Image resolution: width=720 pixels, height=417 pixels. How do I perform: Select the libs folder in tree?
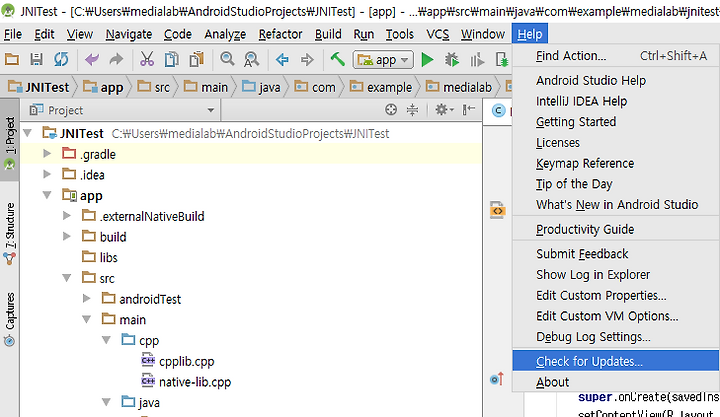(108, 257)
